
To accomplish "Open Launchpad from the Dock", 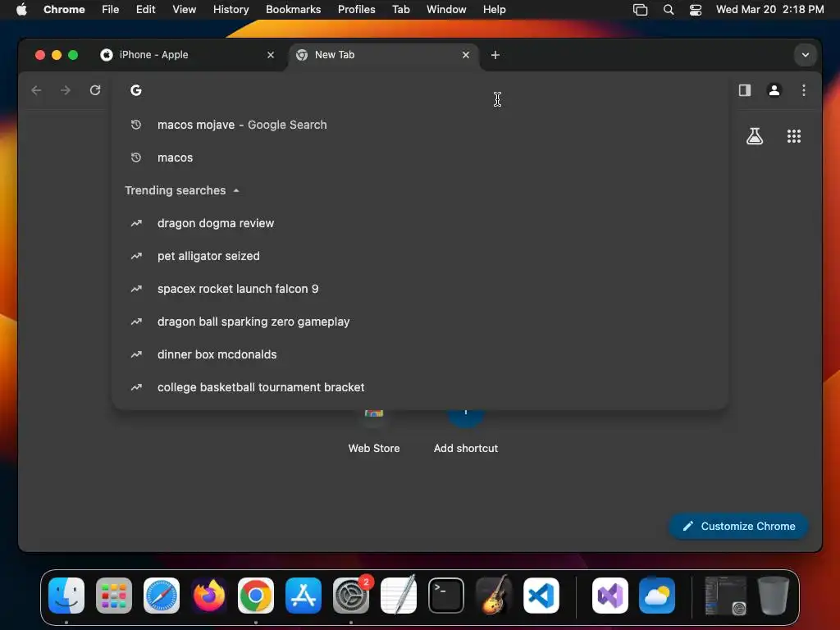I will 113,596.
